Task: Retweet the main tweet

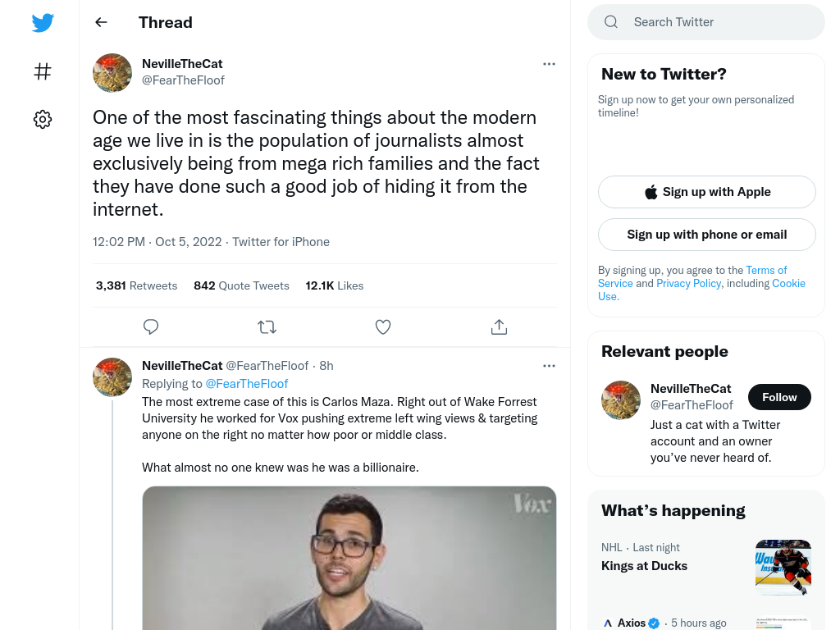Action: pyautogui.click(x=267, y=326)
